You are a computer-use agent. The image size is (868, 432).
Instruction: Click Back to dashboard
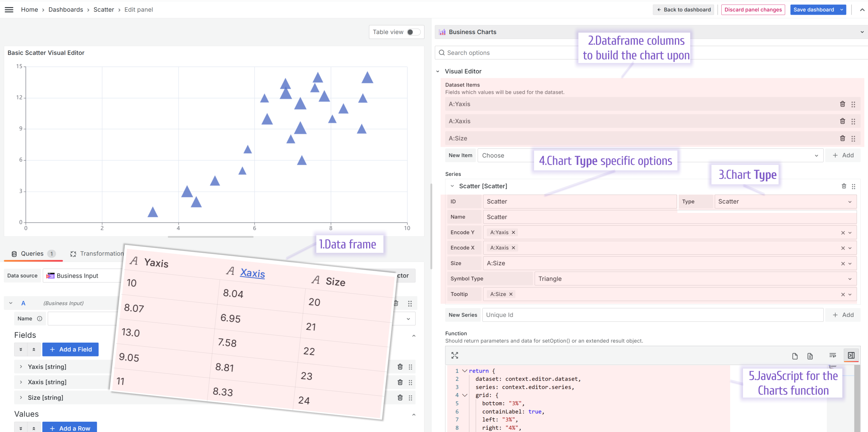pos(683,10)
